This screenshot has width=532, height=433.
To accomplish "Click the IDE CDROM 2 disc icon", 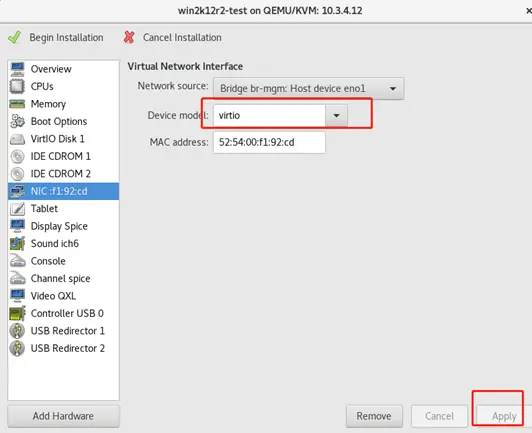I will [17, 174].
